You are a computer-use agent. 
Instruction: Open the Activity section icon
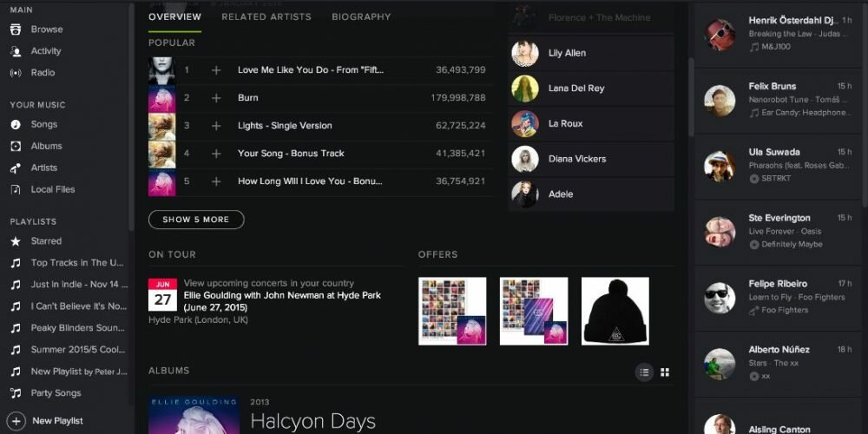pos(16,51)
